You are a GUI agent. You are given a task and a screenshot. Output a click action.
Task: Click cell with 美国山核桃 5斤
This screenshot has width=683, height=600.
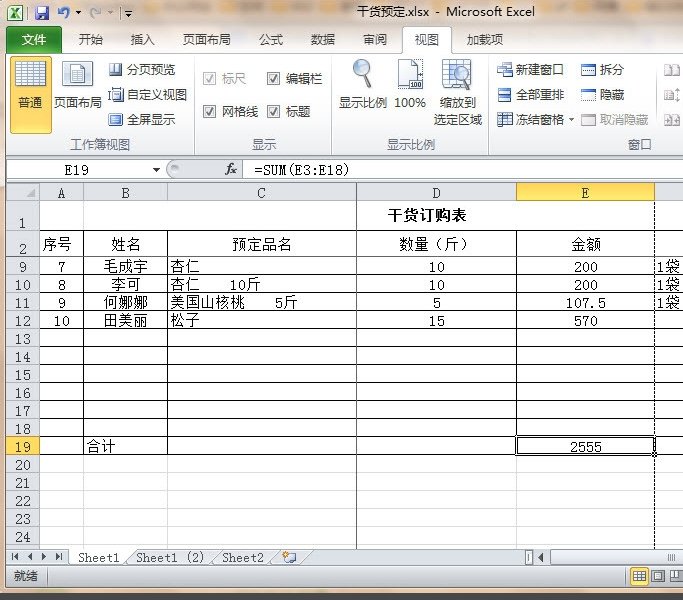click(261, 302)
